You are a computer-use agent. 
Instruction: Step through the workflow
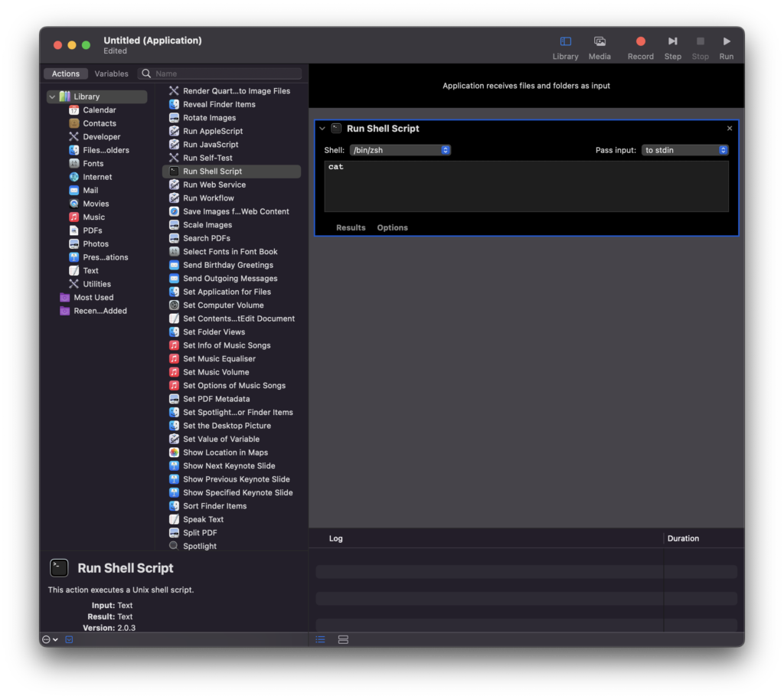click(672, 47)
